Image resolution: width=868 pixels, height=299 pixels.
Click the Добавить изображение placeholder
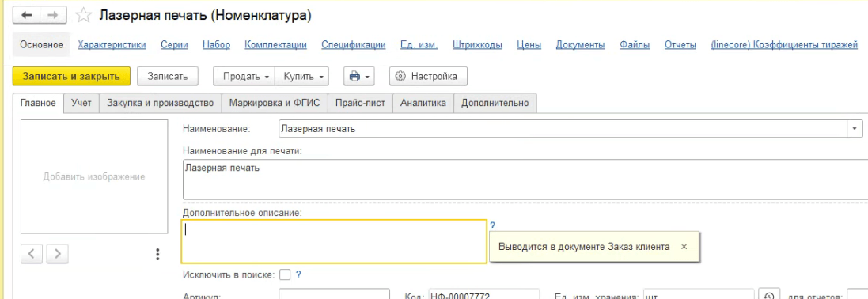point(94,176)
